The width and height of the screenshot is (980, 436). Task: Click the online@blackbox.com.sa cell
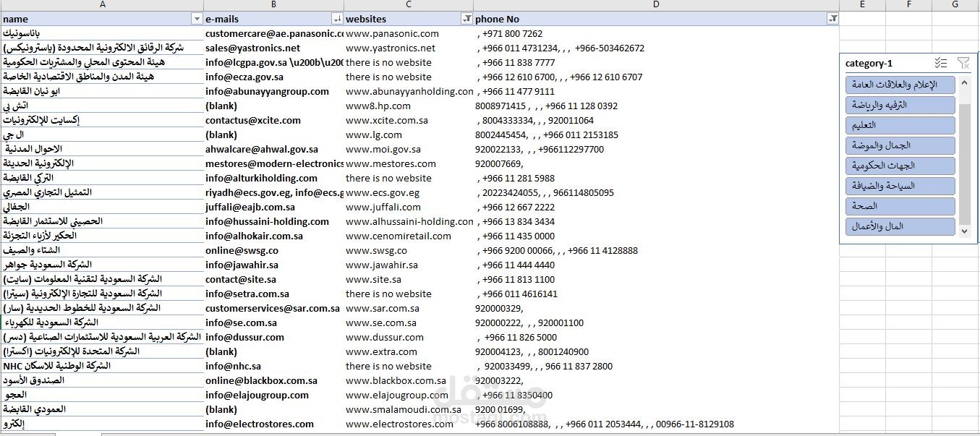[273, 380]
